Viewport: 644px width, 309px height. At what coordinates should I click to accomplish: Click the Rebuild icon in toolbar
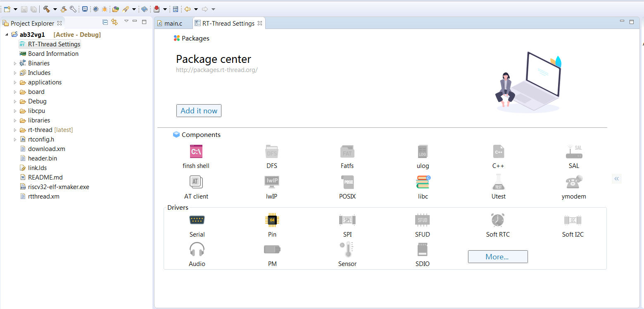coord(64,9)
